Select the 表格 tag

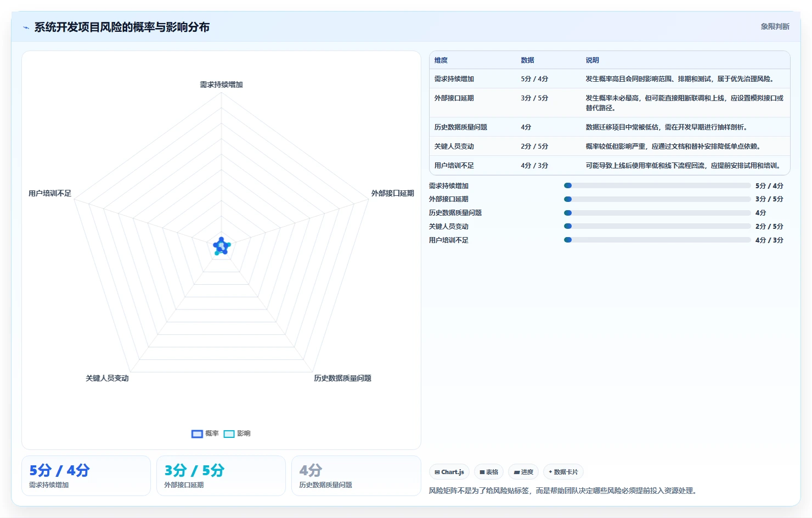(x=489, y=472)
